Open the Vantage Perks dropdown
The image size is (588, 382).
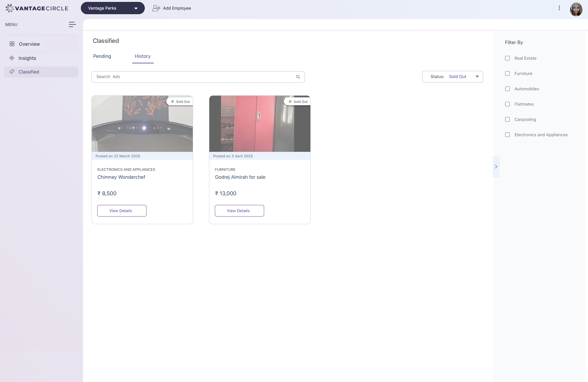pyautogui.click(x=113, y=8)
